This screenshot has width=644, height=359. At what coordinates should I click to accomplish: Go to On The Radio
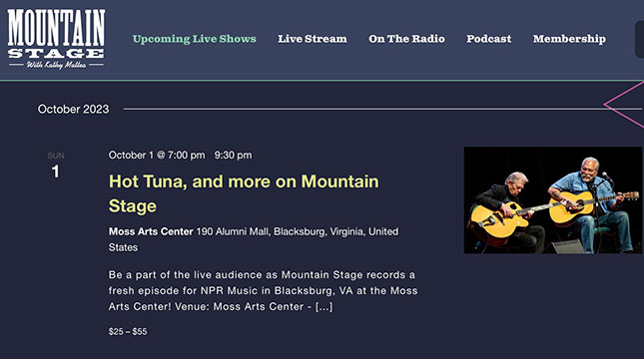tap(406, 39)
